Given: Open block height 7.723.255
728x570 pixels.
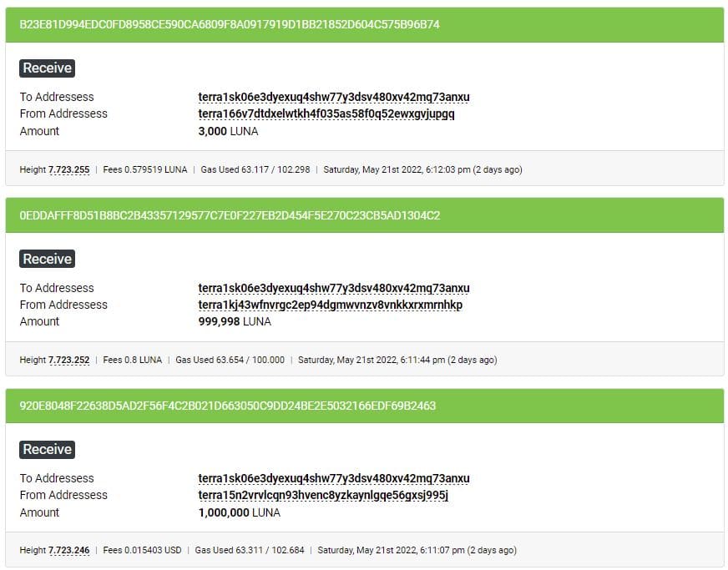Looking at the screenshot, I should pos(68,170).
